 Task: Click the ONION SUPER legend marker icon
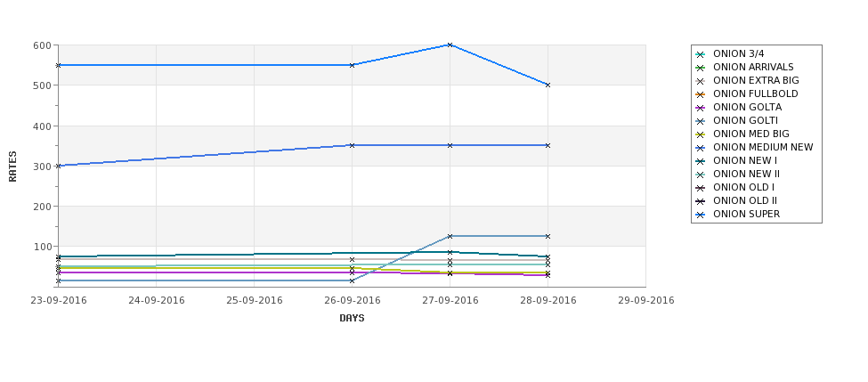pyautogui.click(x=701, y=215)
